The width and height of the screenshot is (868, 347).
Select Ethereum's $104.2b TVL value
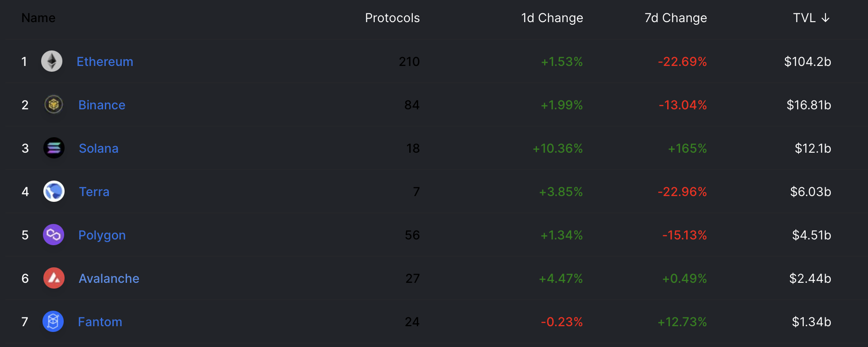pyautogui.click(x=808, y=62)
